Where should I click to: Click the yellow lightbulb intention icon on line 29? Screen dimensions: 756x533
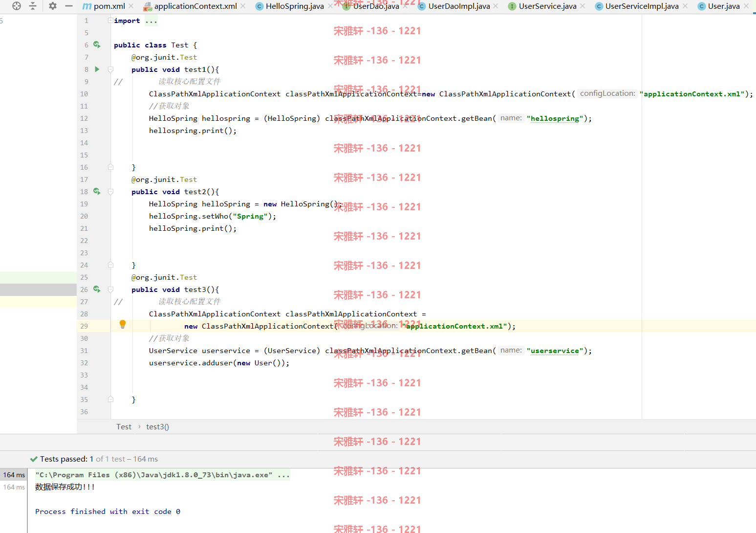(x=123, y=324)
